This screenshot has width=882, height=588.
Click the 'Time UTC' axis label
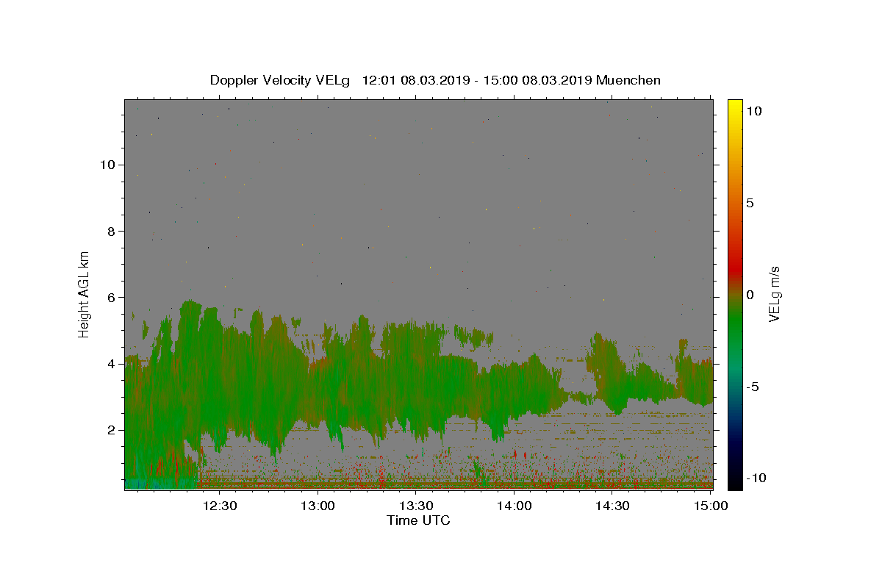pyautogui.click(x=418, y=520)
